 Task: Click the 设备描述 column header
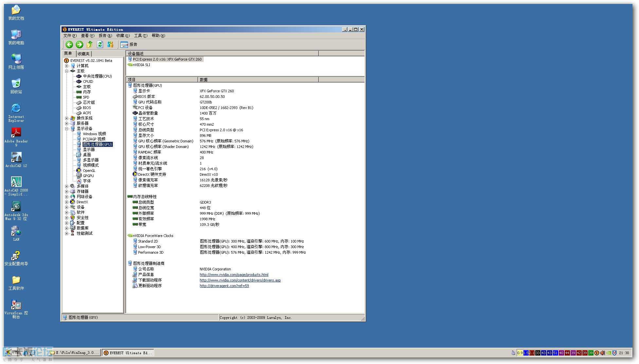[222, 53]
